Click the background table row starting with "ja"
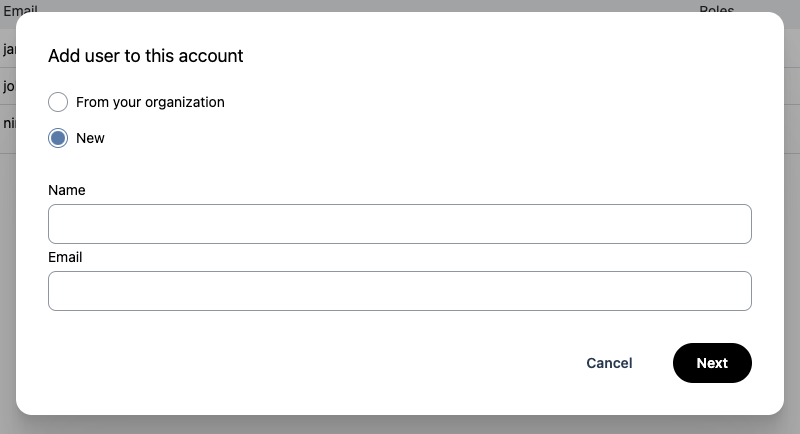 tap(7, 48)
